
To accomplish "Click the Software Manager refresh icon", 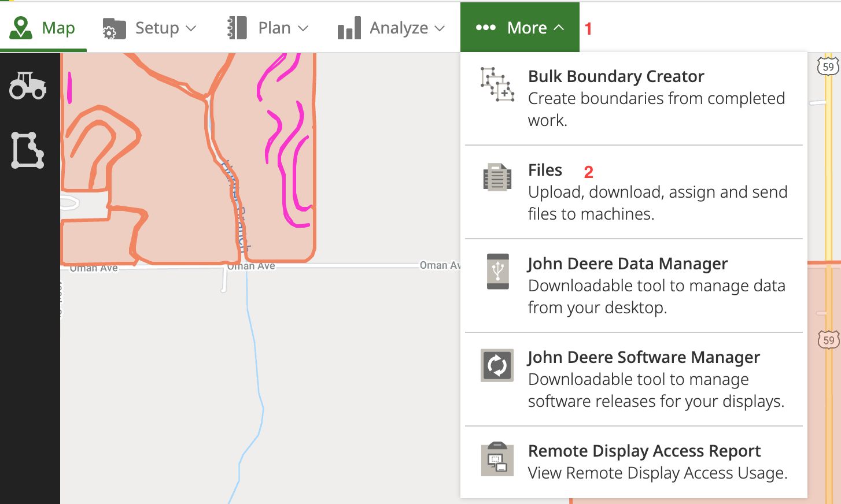I will [497, 365].
